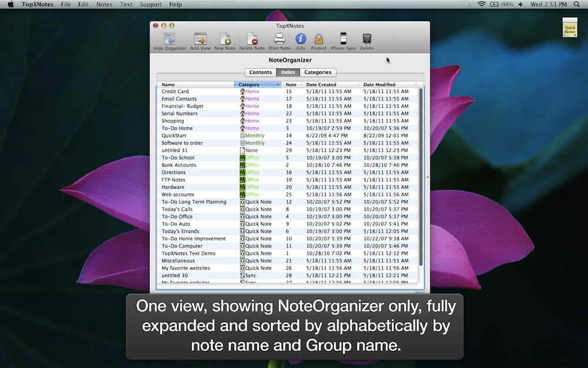588x368 pixels.
Task: Sort by Date Modified column header
Action: point(387,84)
